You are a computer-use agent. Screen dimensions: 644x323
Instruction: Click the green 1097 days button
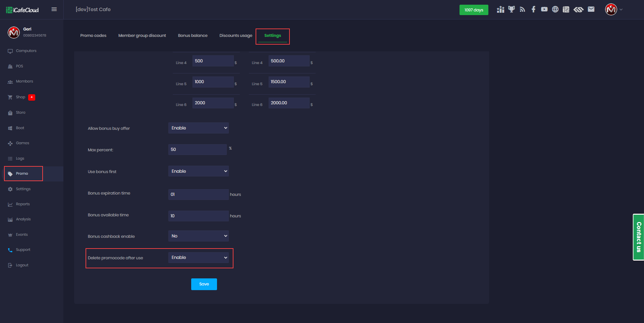point(474,10)
